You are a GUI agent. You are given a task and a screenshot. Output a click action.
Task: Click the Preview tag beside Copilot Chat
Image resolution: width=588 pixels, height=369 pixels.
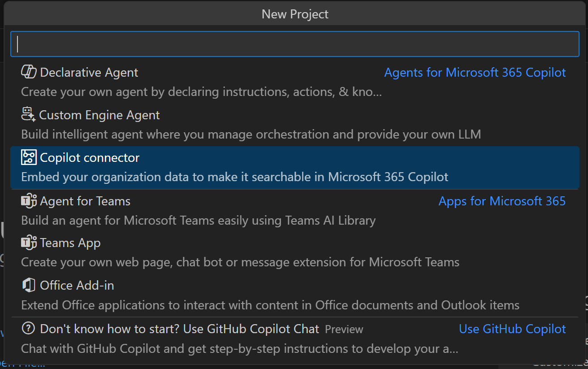344,330
